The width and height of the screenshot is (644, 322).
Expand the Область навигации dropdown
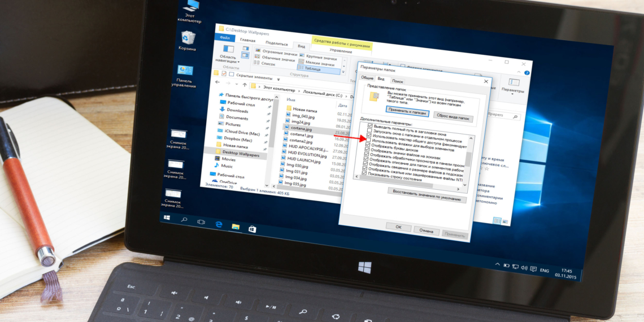228,59
